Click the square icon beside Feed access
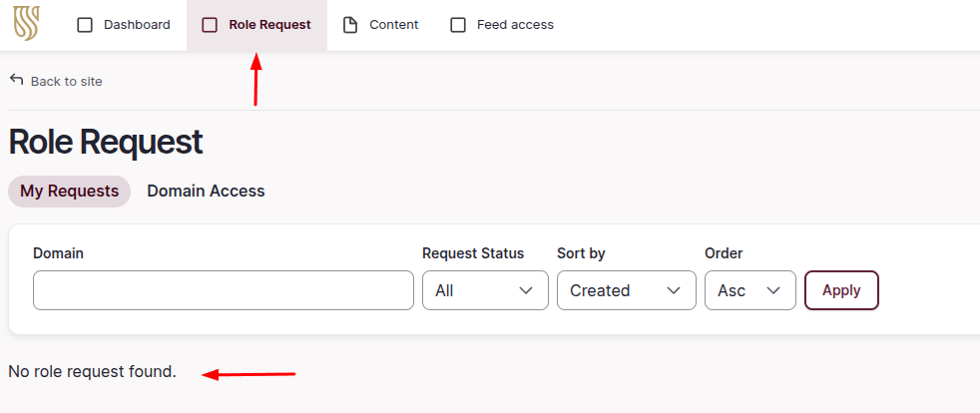This screenshot has width=980, height=413. tap(458, 25)
